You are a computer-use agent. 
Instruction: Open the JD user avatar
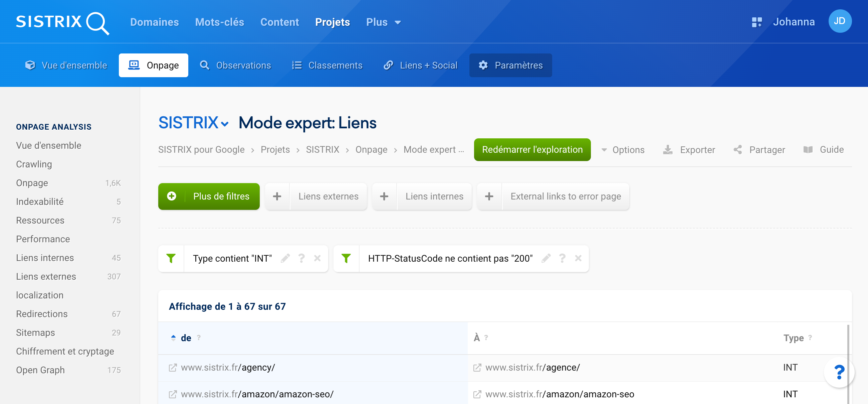(x=840, y=21)
